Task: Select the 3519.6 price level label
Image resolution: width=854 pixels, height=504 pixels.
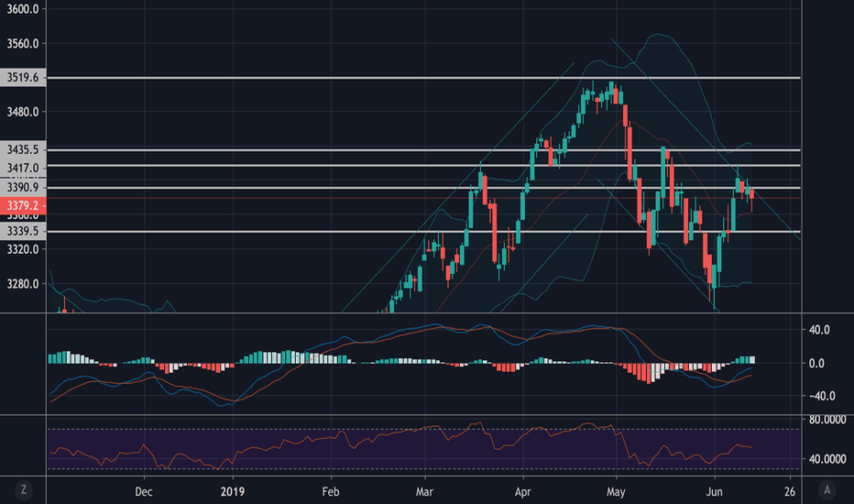Action: (x=23, y=77)
